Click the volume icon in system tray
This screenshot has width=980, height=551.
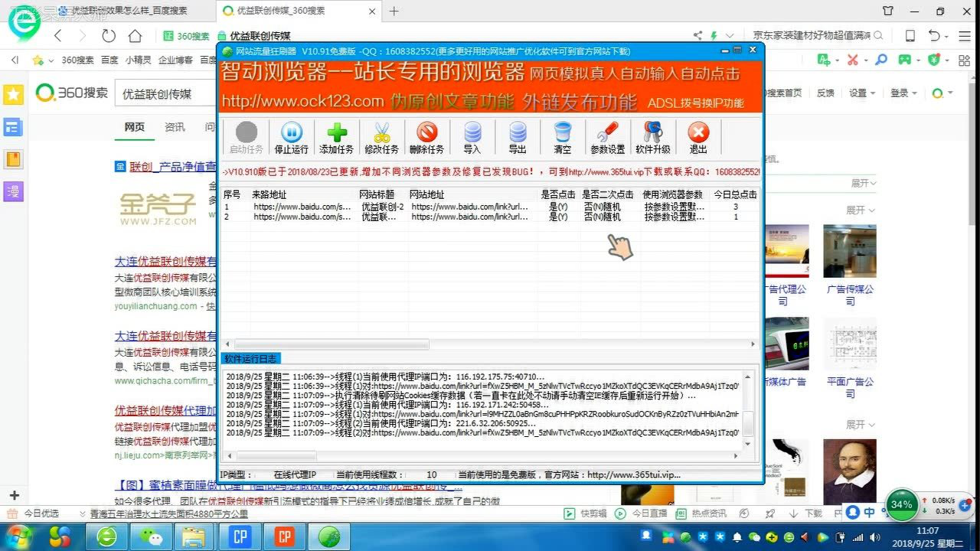point(874,536)
